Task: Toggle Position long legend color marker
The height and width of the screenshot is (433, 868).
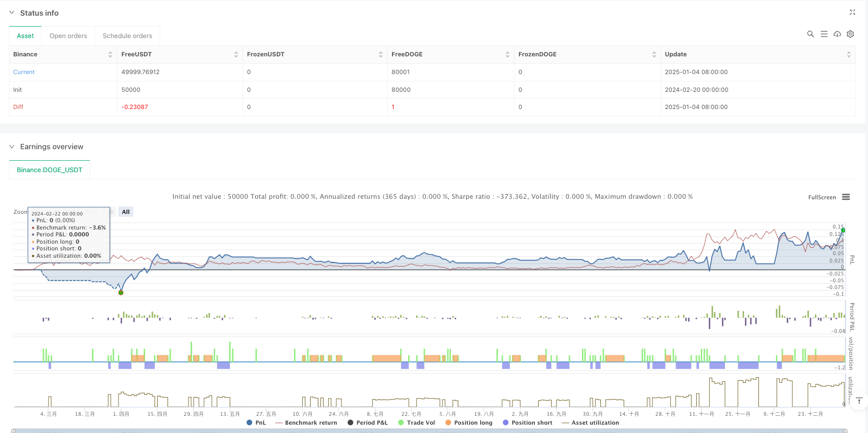Action: pos(448,423)
